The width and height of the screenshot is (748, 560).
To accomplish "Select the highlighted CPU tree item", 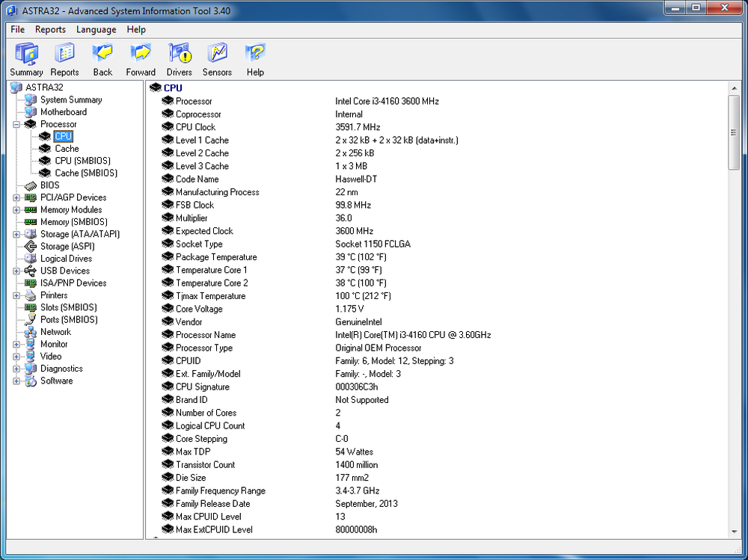I will tap(63, 136).
